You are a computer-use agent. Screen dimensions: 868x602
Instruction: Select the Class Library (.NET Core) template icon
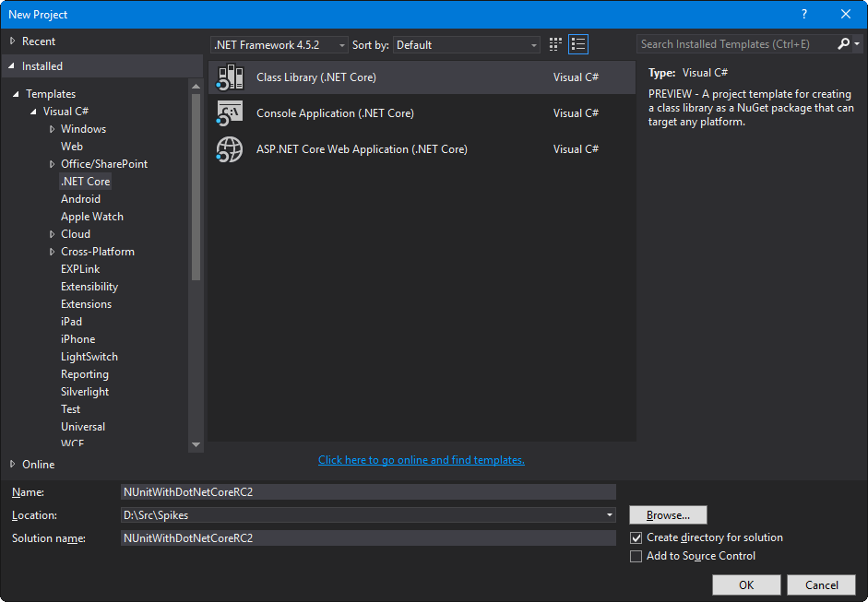coord(229,77)
